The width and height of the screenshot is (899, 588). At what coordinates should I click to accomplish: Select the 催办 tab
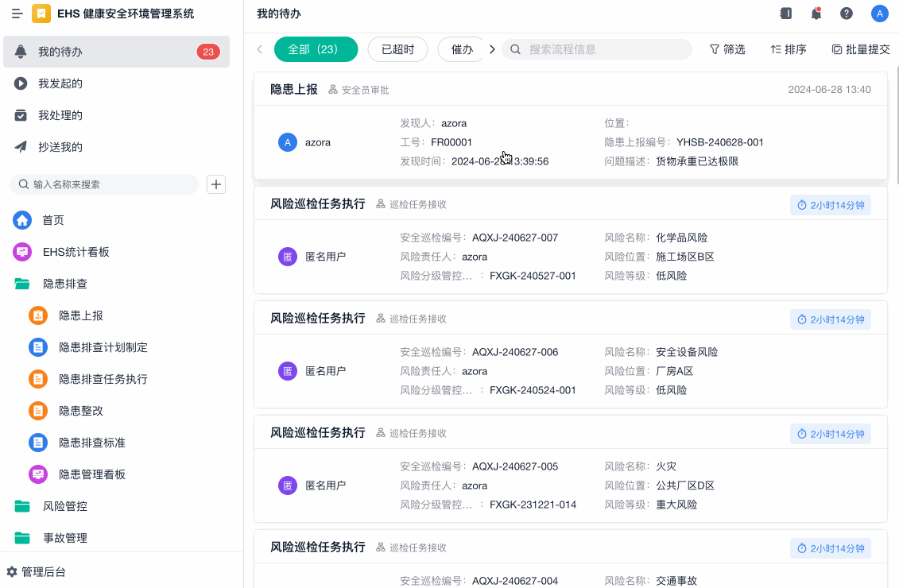tap(462, 49)
